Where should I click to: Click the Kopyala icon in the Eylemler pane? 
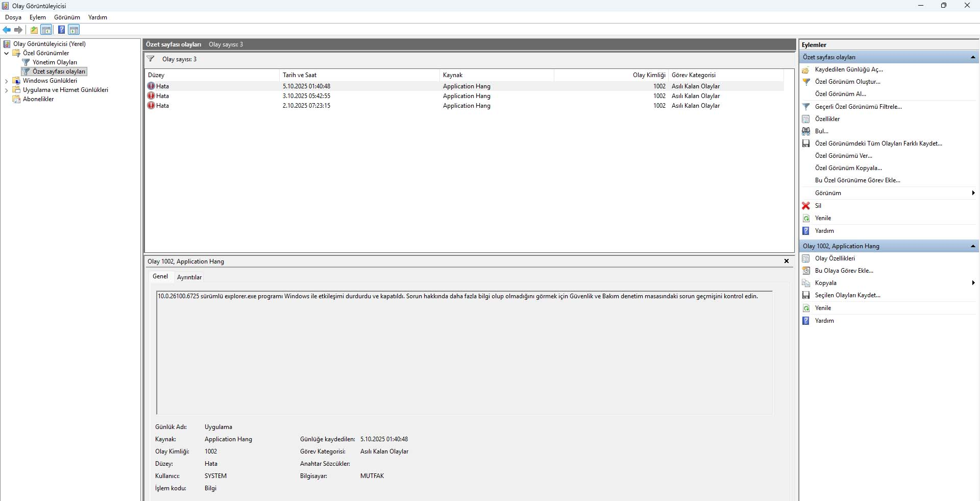(x=806, y=283)
